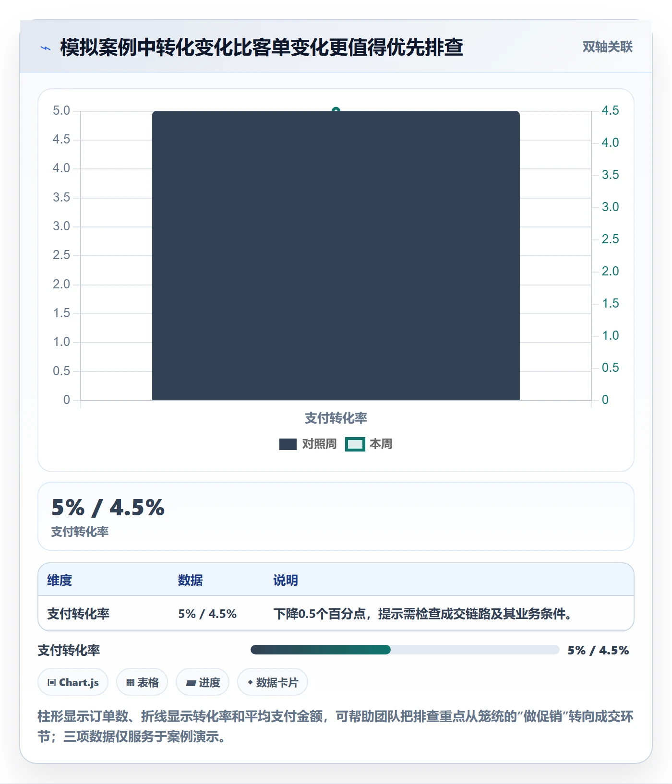
Task: Click the 支付转化率 x-axis label
Action: [x=336, y=418]
